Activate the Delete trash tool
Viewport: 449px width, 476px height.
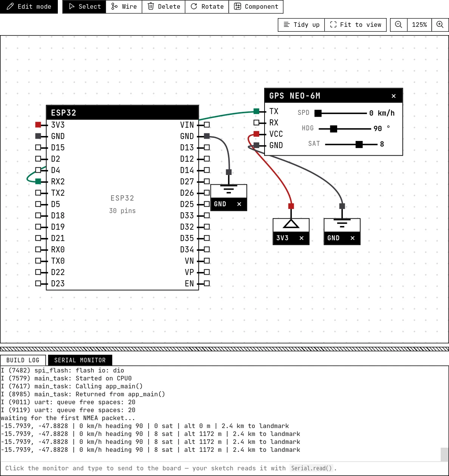pos(164,6)
